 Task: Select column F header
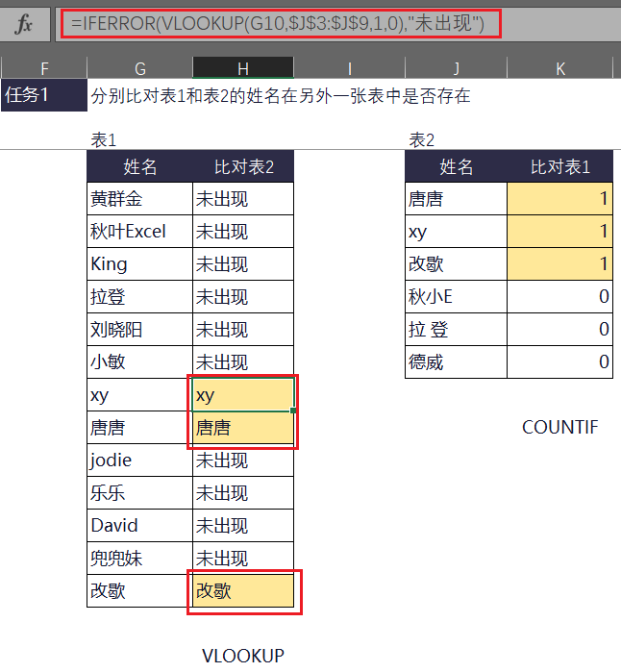[44, 68]
